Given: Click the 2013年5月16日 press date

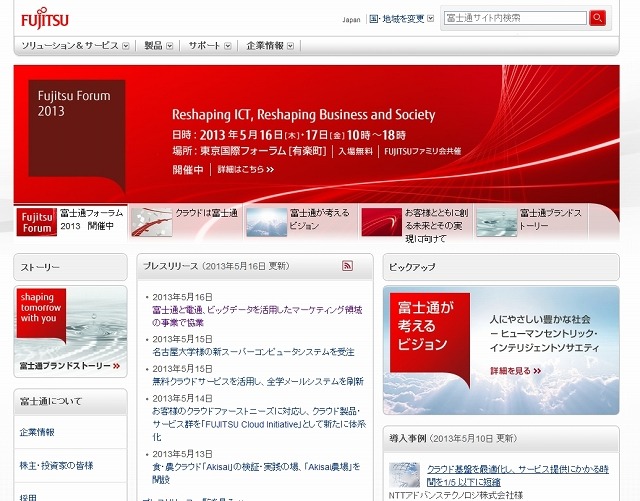Looking at the screenshot, I should (182, 297).
